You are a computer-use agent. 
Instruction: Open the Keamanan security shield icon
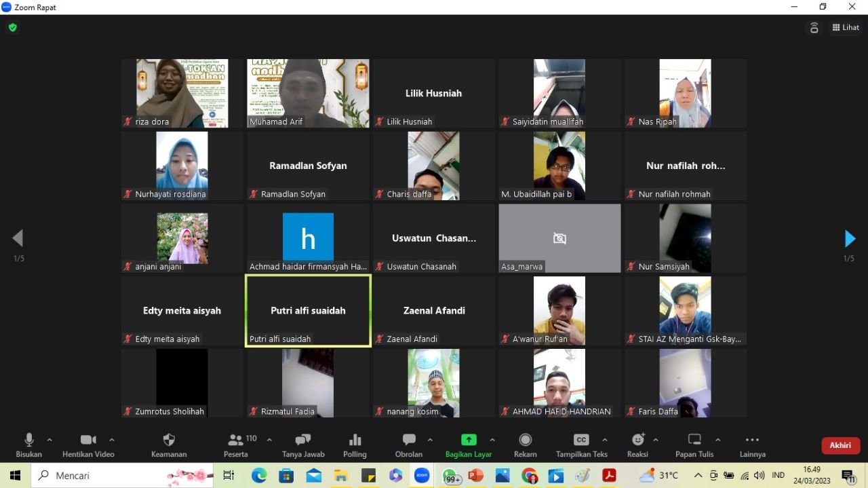tap(169, 440)
